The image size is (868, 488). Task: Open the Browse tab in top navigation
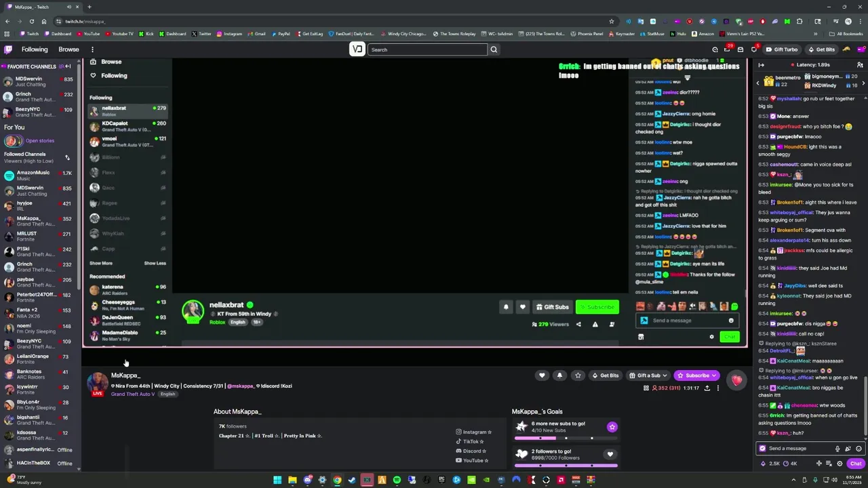(x=68, y=49)
